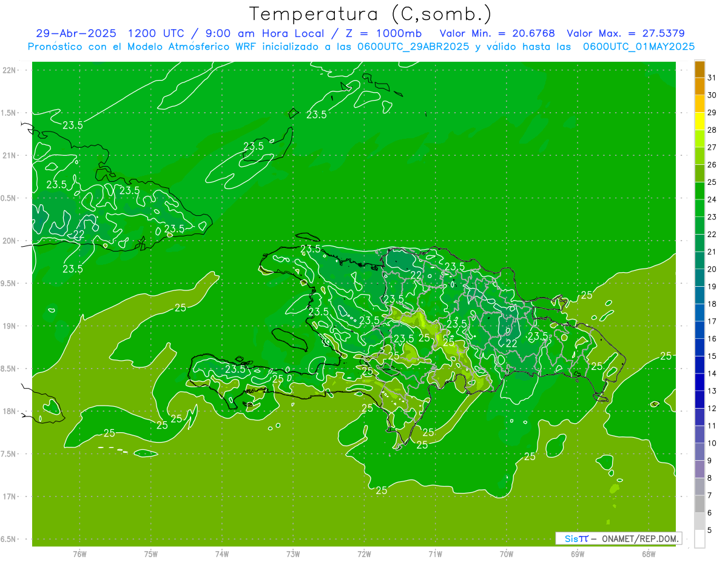Click the "68W" longitude axis label
Viewport: 728px width, 562px height.
[648, 554]
